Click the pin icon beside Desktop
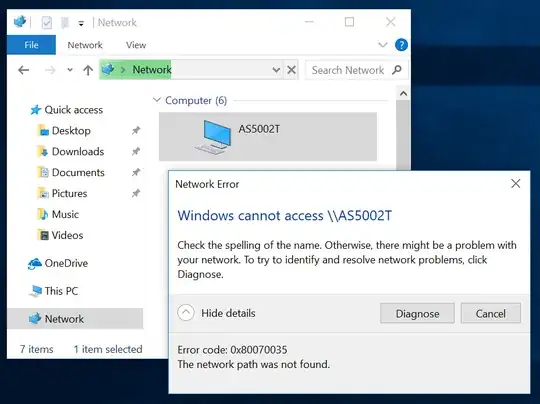540x404 pixels. tap(136, 131)
